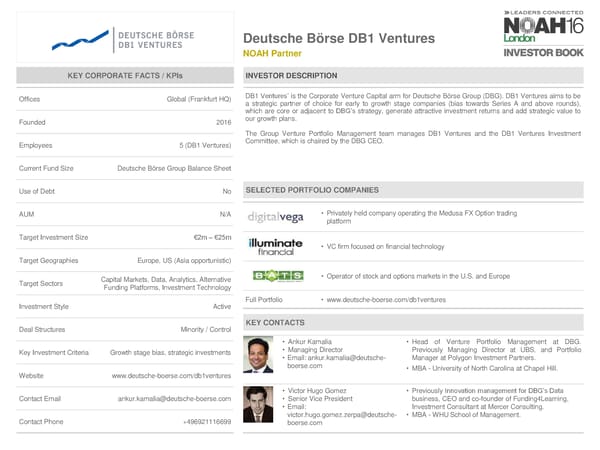600x450 pixels.
Task: Select Victor Hugo Gomez's profile photo
Action: pyautogui.click(x=259, y=404)
